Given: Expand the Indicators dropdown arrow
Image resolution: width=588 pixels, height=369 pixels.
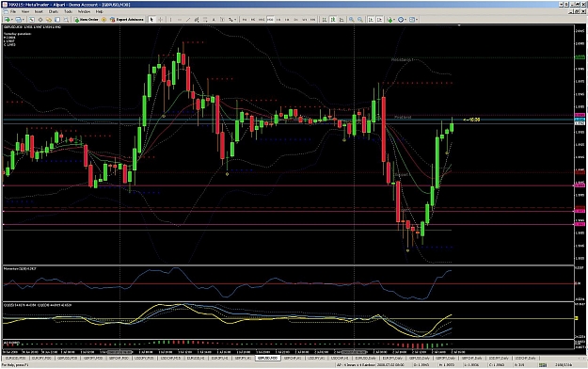Looking at the screenshot, I should [x=394, y=20].
